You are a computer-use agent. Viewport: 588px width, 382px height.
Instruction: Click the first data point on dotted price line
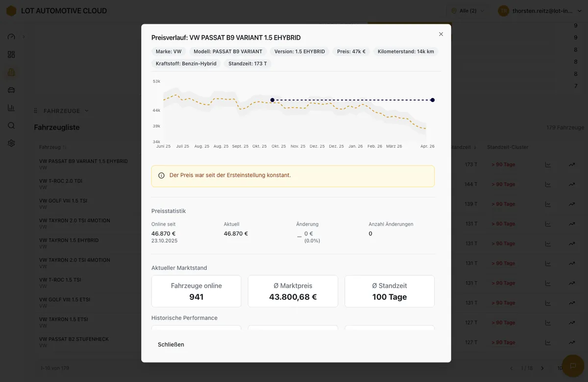pyautogui.click(x=272, y=100)
